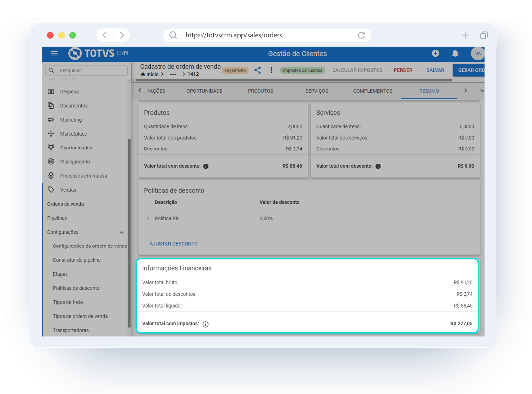This screenshot has height=394, width=532.
Task: Click the browser URL address bar
Action: [x=267, y=35]
